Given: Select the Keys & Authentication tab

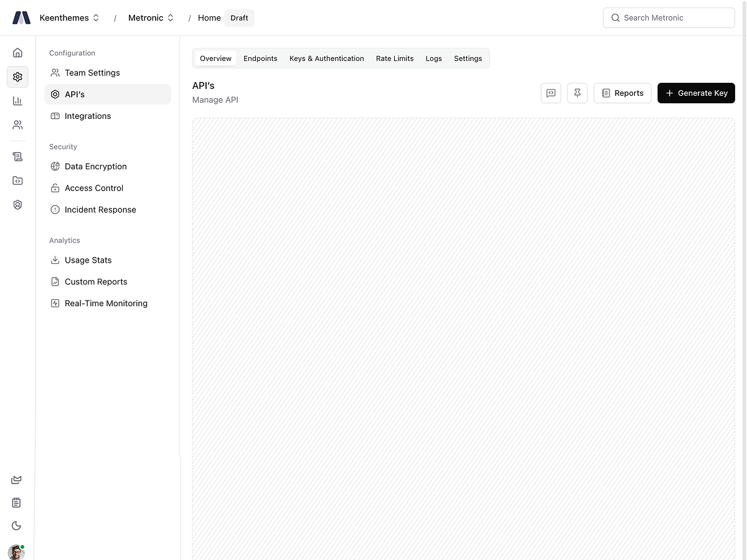Looking at the screenshot, I should point(326,58).
